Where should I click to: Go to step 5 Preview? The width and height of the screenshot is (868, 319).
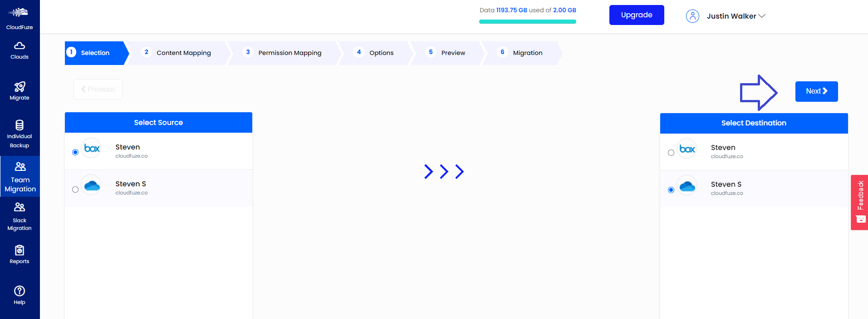[x=447, y=53]
